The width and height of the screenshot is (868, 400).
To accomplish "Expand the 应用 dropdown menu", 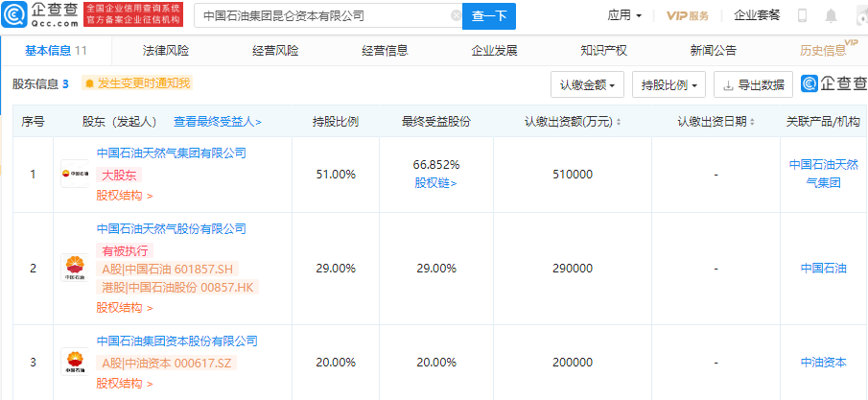I will [625, 15].
